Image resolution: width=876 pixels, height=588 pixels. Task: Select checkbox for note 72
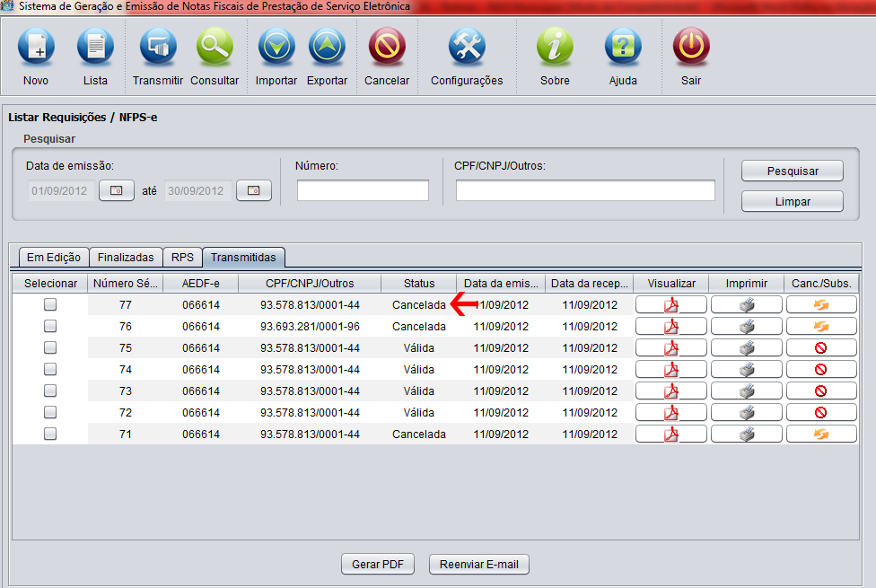click(50, 412)
